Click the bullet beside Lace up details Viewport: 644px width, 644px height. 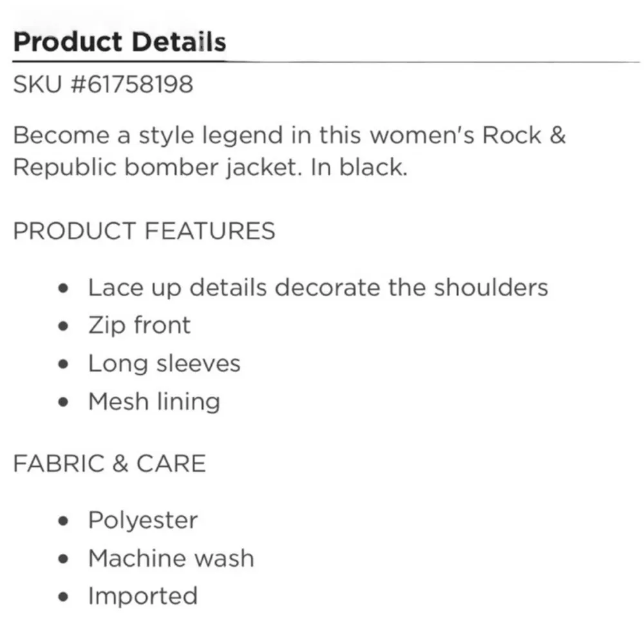pos(62,288)
